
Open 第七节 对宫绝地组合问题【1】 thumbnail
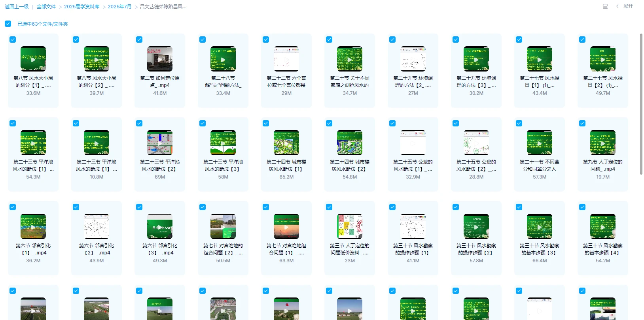coord(286,226)
